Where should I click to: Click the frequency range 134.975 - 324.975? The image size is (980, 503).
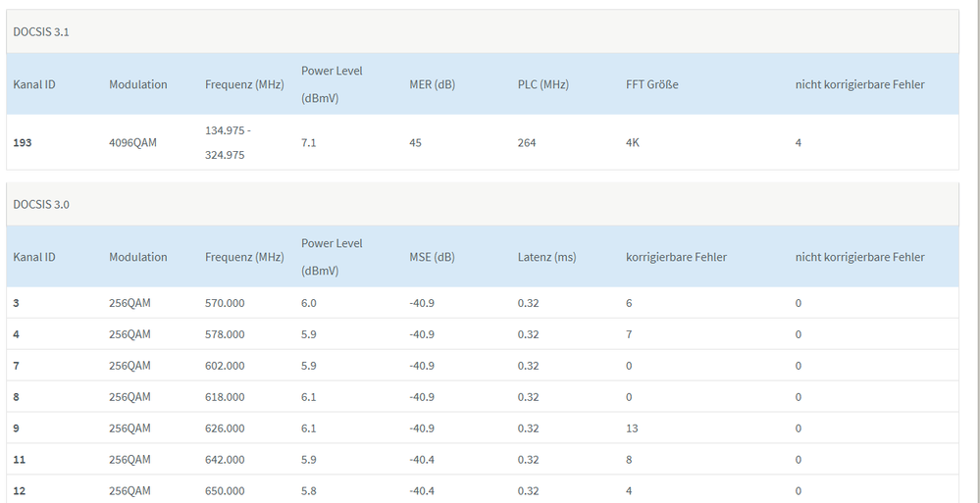(x=229, y=142)
